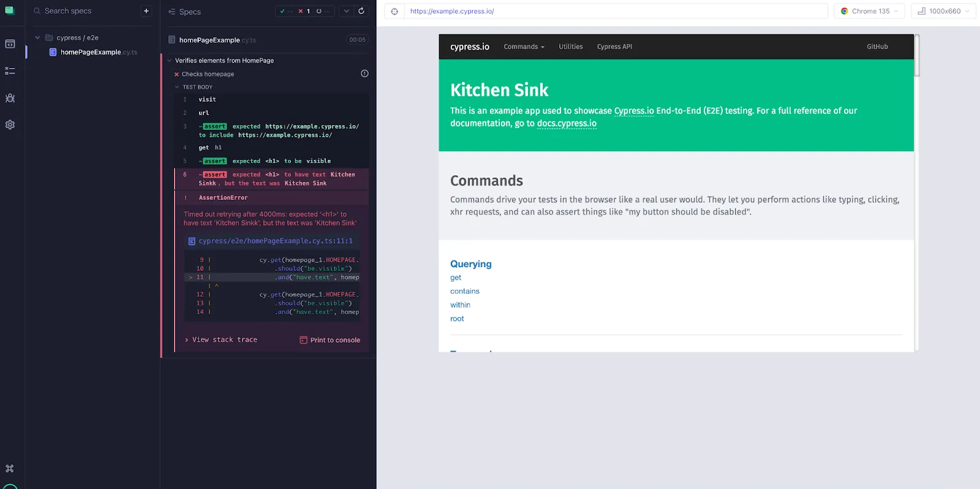980x489 pixels.
Task: Click the 'get' command link
Action: click(x=456, y=278)
